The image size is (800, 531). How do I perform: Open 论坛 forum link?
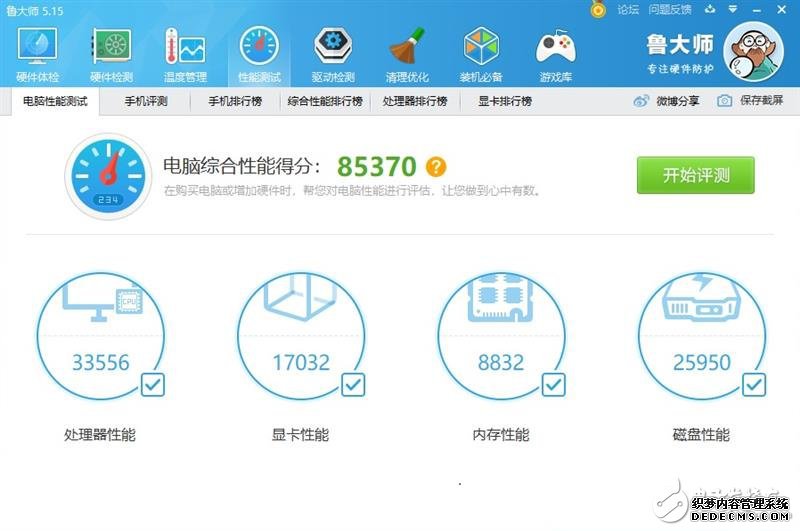click(628, 10)
